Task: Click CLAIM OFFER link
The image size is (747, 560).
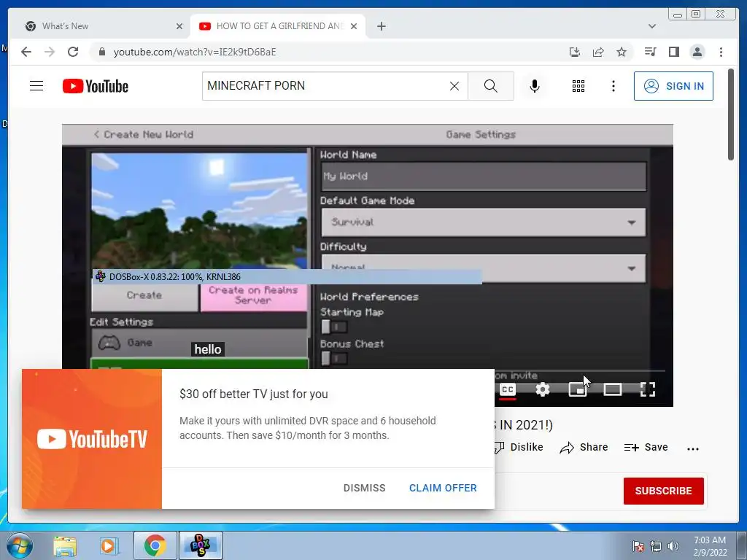Action: click(443, 488)
